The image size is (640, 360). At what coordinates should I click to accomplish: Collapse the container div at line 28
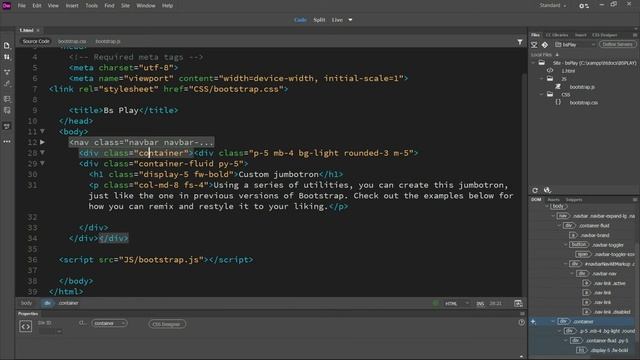click(42, 153)
